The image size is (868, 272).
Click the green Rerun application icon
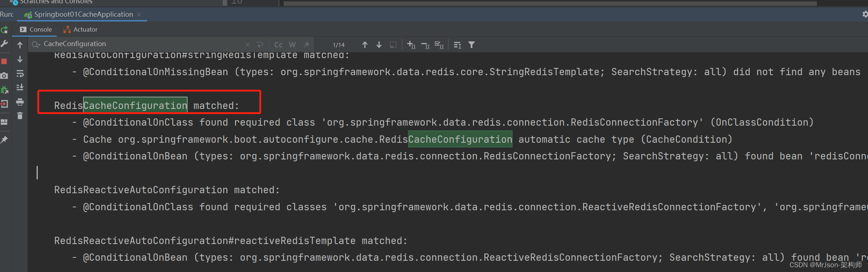[4, 30]
